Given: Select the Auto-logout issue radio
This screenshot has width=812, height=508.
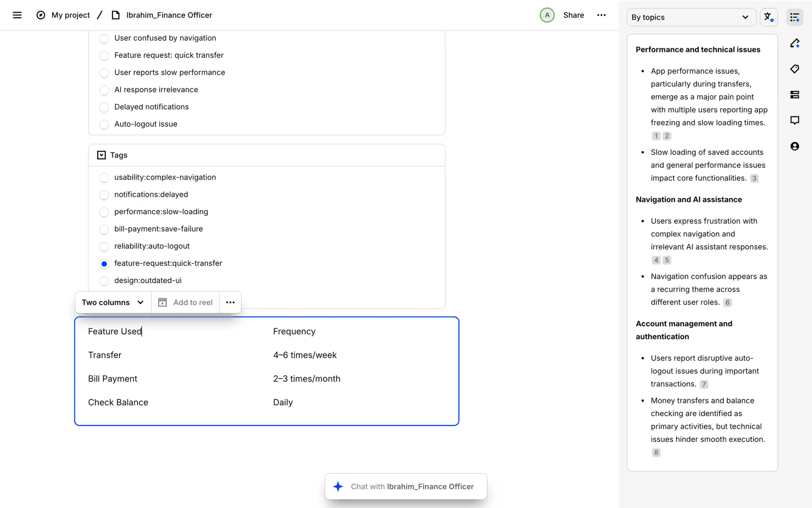Looking at the screenshot, I should [104, 124].
